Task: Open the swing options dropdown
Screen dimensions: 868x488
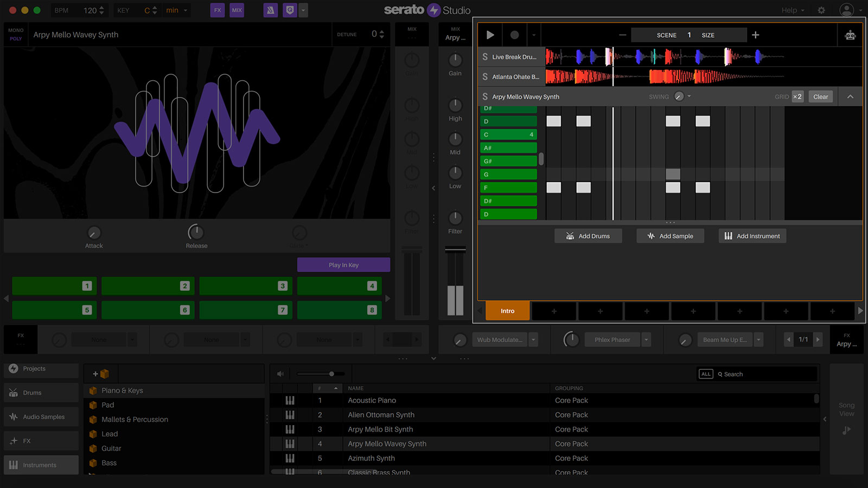Action: [x=689, y=97]
